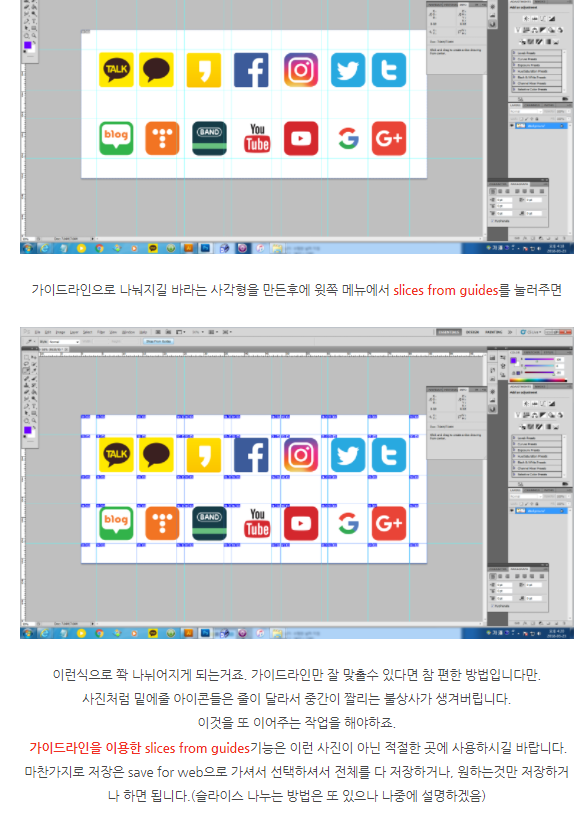Switch to the CHANNELS tab in lower screenshot

click(x=532, y=490)
